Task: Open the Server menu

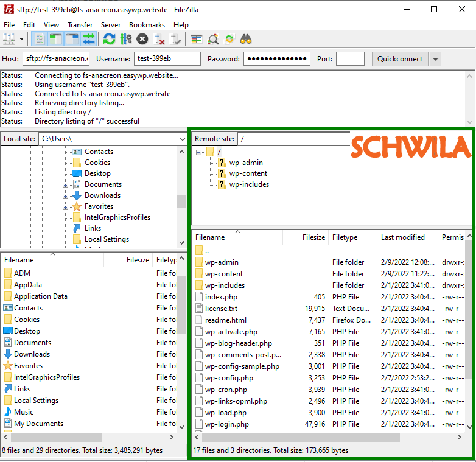Action: (111, 25)
